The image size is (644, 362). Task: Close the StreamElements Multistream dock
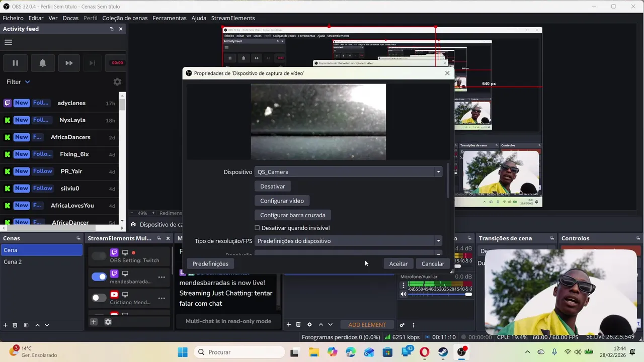tap(168, 238)
